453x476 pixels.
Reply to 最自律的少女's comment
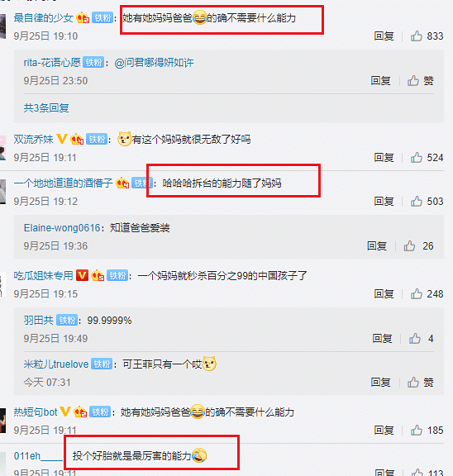pyautogui.click(x=384, y=36)
